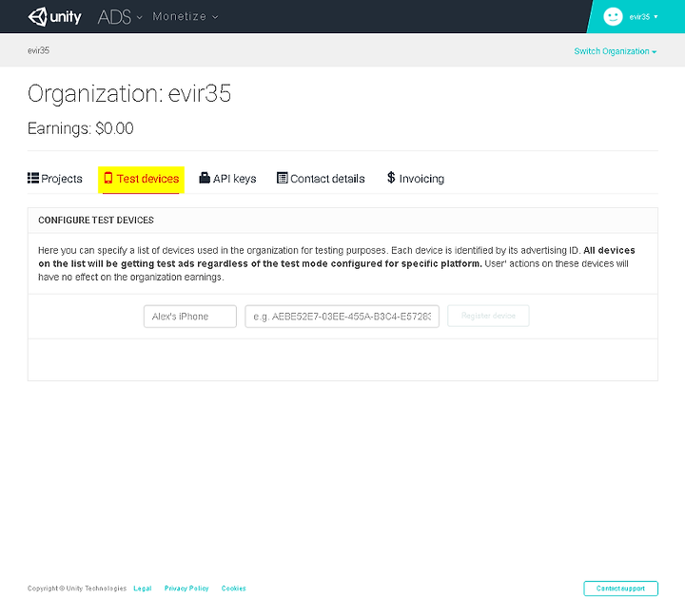Click the Register device button
The image size is (685, 616).
[488, 316]
